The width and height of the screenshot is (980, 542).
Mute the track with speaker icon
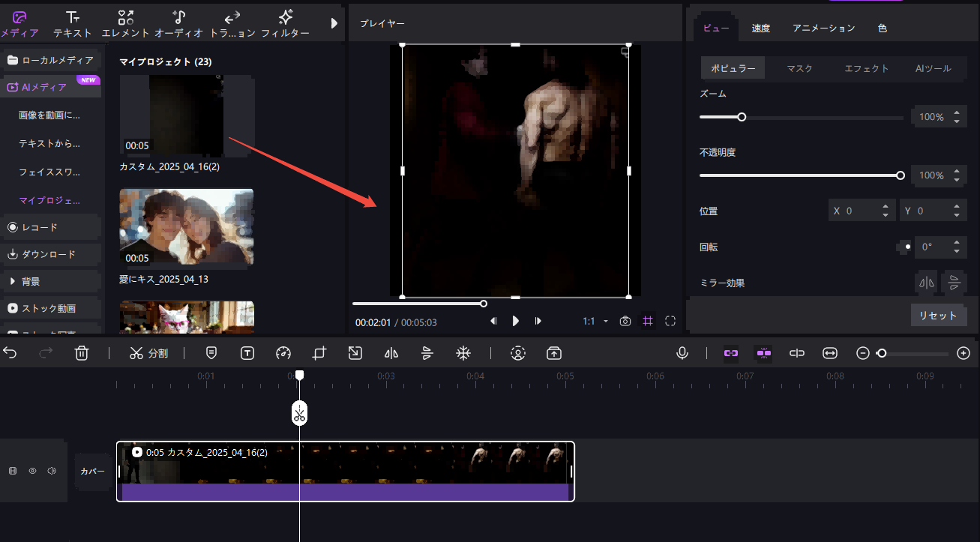(x=52, y=471)
